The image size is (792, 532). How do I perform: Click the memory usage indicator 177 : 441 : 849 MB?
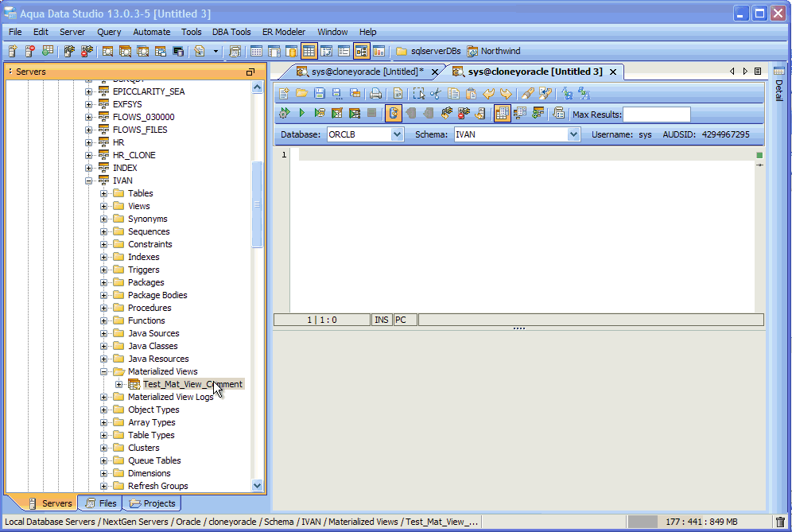[701, 522]
